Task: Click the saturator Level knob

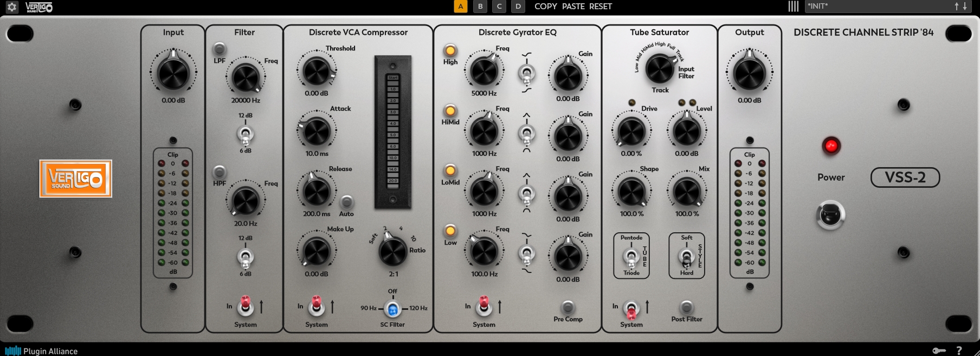Action: (x=687, y=131)
